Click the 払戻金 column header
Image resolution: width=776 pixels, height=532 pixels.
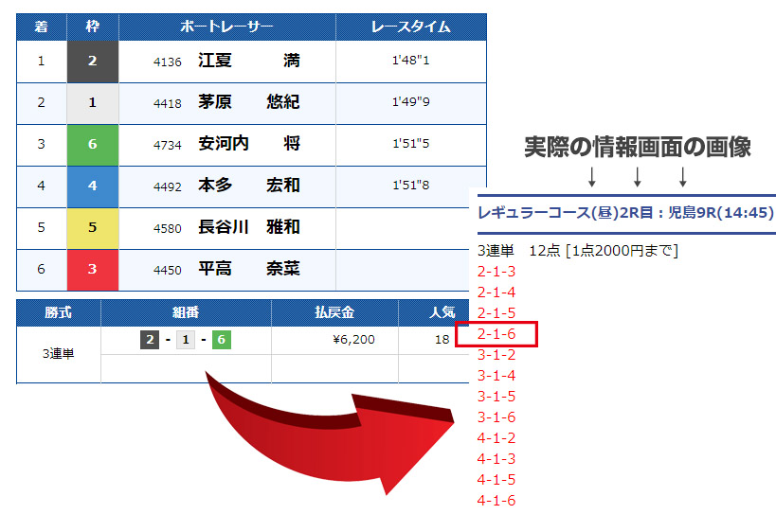click(x=334, y=312)
